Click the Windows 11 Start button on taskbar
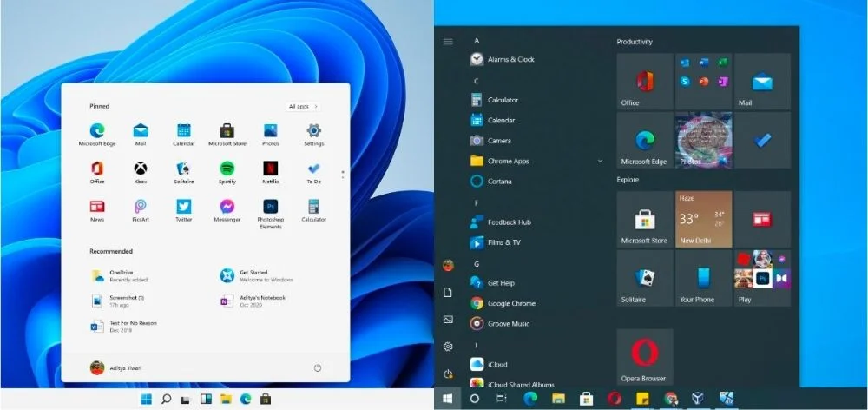This screenshot has width=868, height=410. pyautogui.click(x=147, y=399)
